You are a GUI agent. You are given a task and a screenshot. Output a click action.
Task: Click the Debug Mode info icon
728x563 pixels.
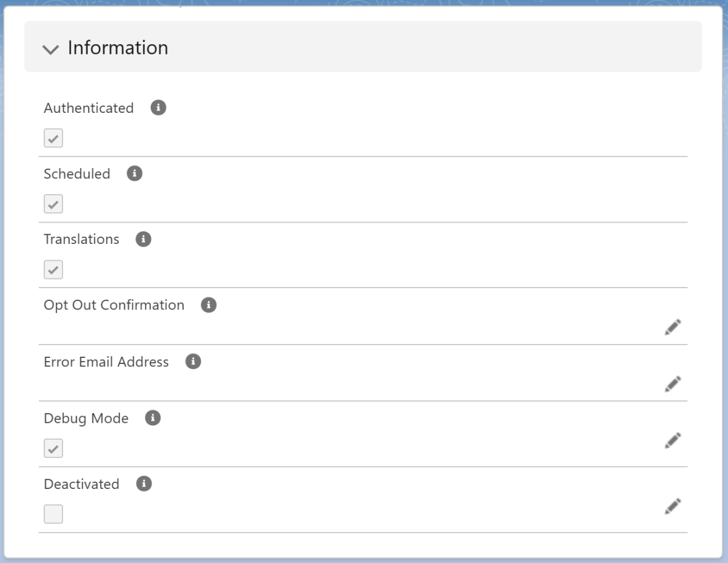[153, 418]
